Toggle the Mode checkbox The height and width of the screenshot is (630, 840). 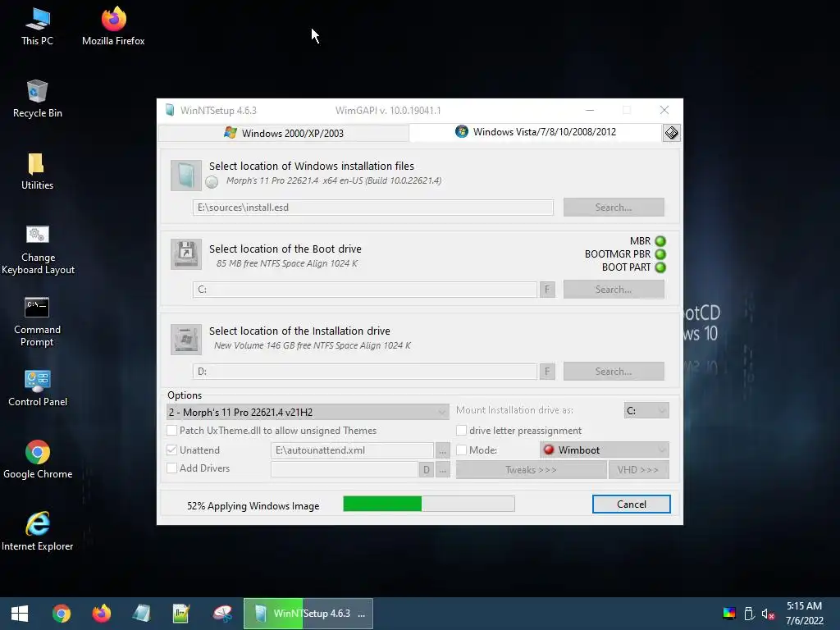coord(461,450)
